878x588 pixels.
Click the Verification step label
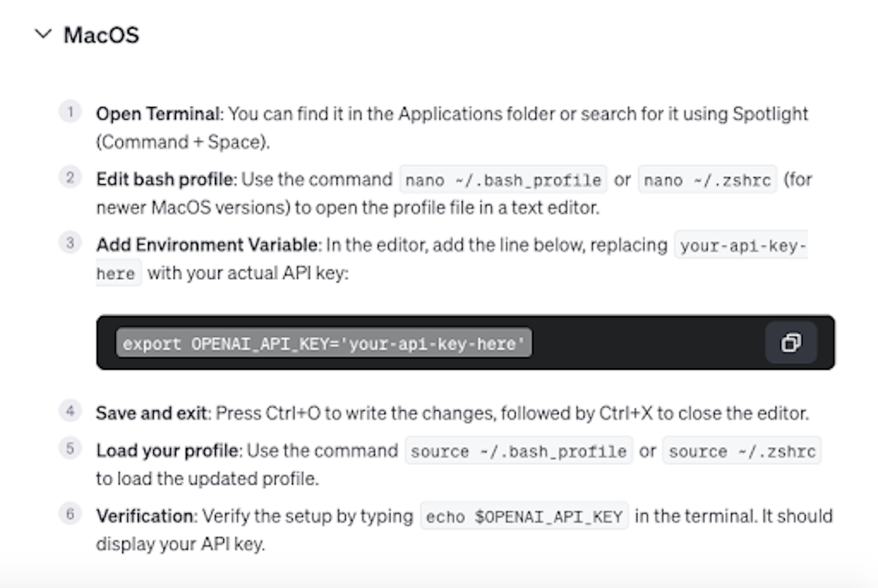(145, 516)
